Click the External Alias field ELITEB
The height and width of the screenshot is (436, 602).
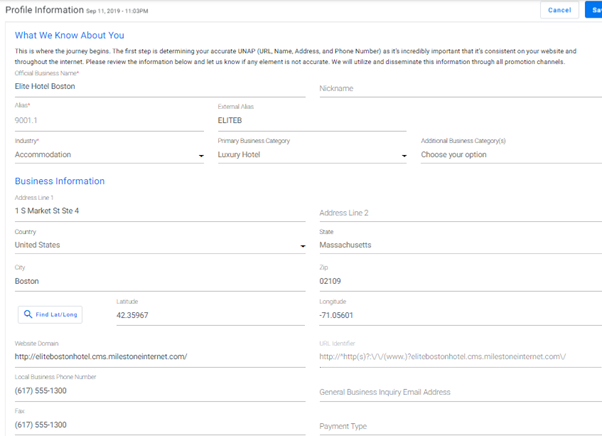click(x=312, y=121)
